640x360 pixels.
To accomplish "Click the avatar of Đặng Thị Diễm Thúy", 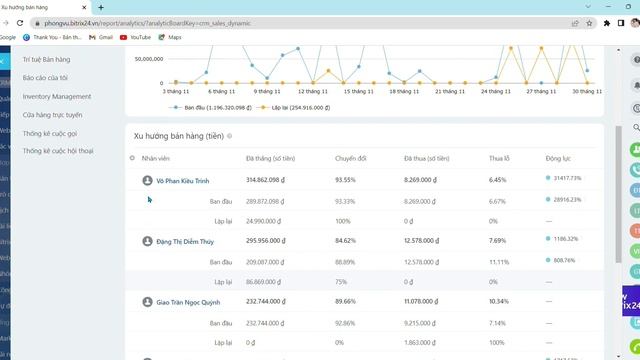I will [x=147, y=241].
